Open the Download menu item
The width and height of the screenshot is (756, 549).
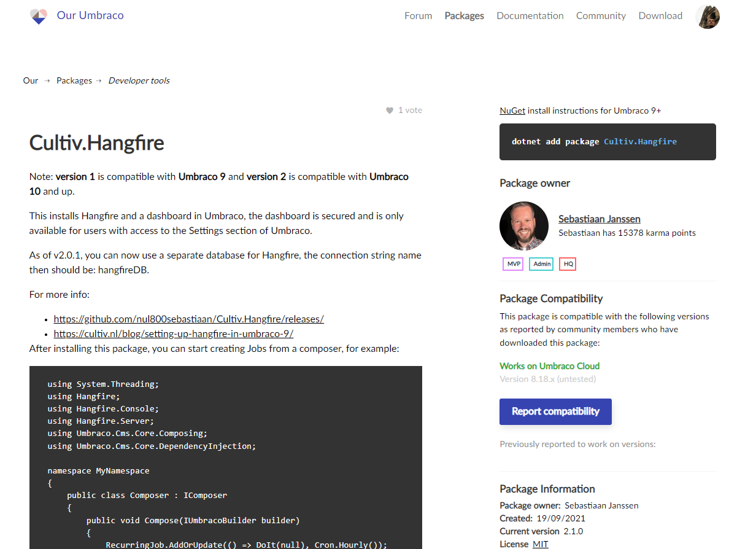click(x=660, y=16)
